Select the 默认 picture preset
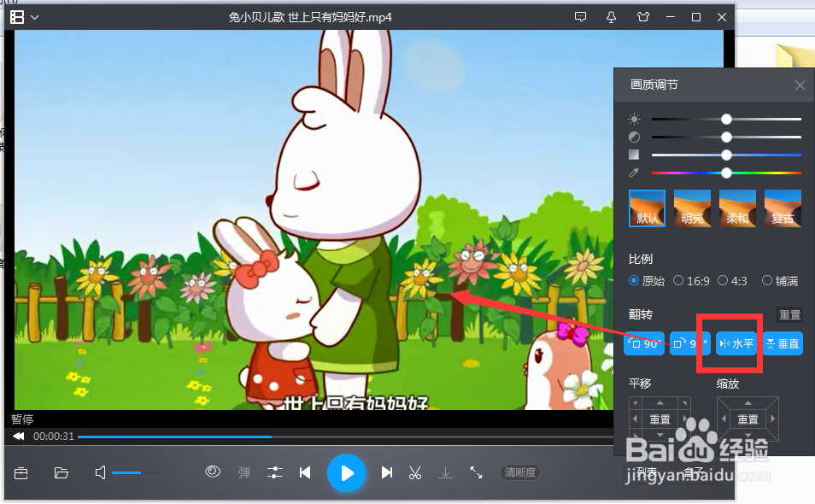815x504 pixels. click(647, 208)
